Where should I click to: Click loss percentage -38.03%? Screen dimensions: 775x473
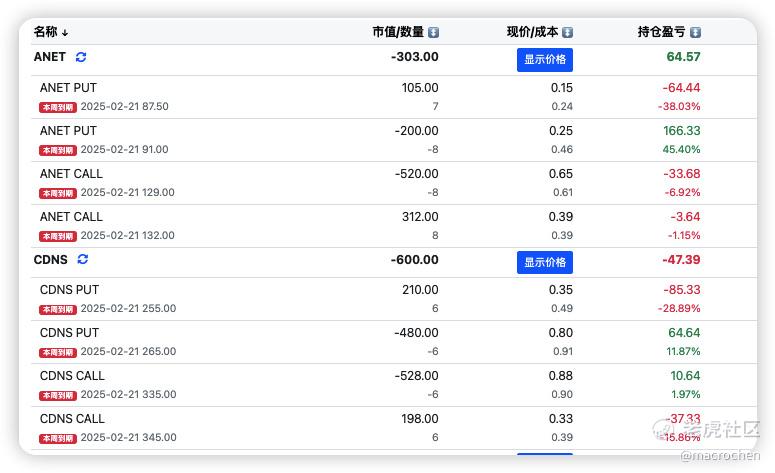[x=679, y=106]
